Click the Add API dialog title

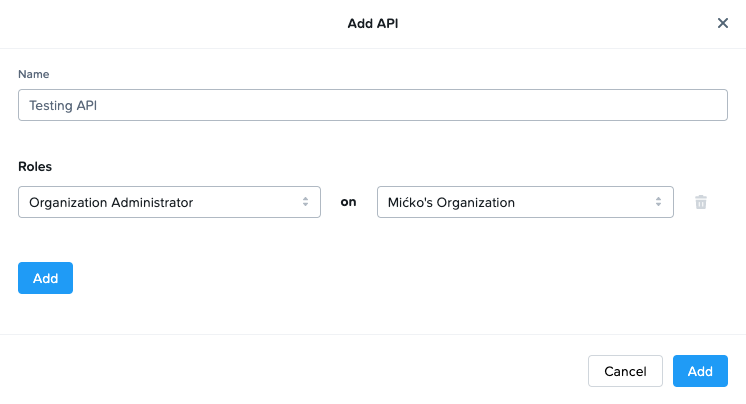click(373, 23)
